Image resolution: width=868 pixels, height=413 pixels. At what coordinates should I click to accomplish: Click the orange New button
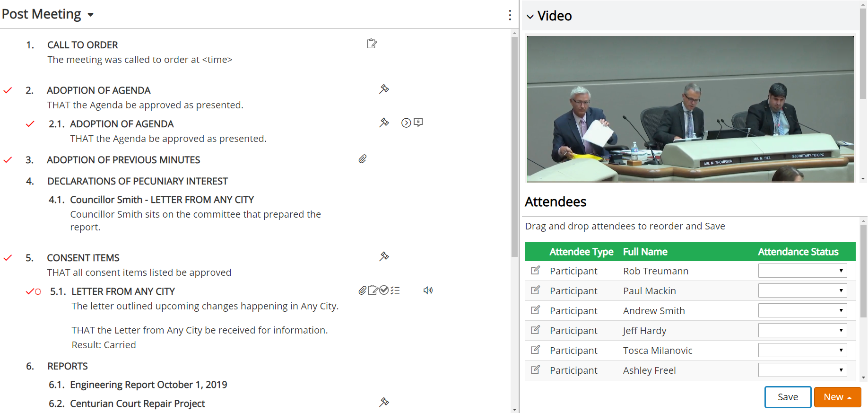click(x=837, y=397)
